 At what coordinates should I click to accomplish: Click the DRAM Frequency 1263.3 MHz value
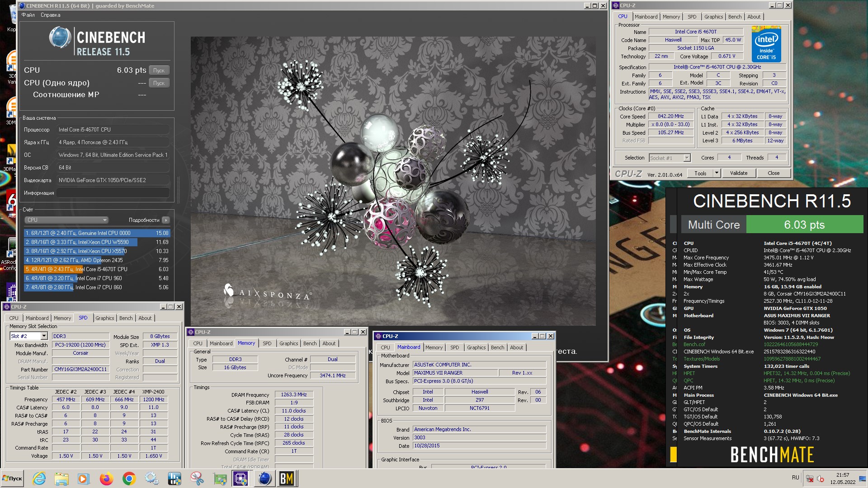pyautogui.click(x=294, y=394)
